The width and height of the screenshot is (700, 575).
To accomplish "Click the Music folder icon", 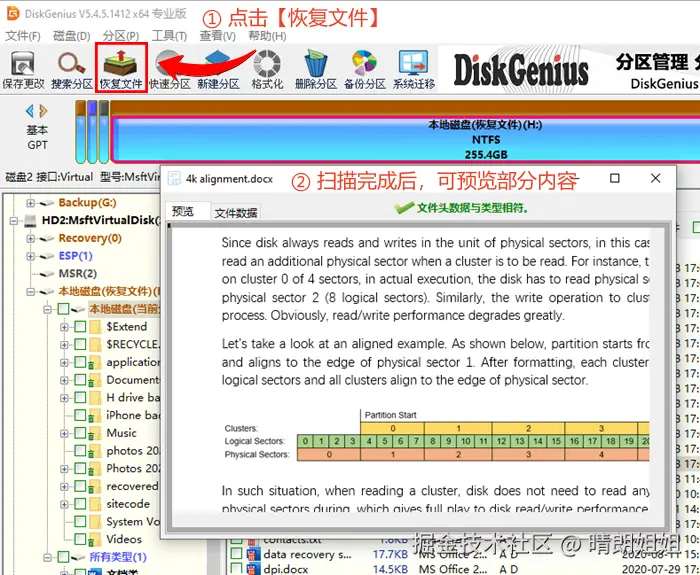I will 95,433.
